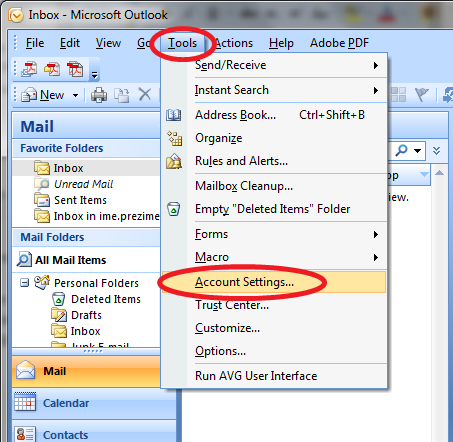Click the message list scroll-up arrow
This screenshot has width=453, height=442.
pyautogui.click(x=439, y=173)
